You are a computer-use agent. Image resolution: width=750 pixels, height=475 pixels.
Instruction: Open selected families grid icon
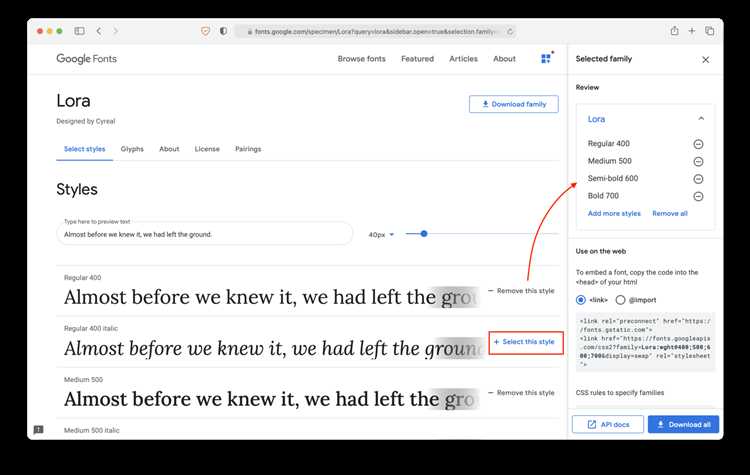coord(546,58)
